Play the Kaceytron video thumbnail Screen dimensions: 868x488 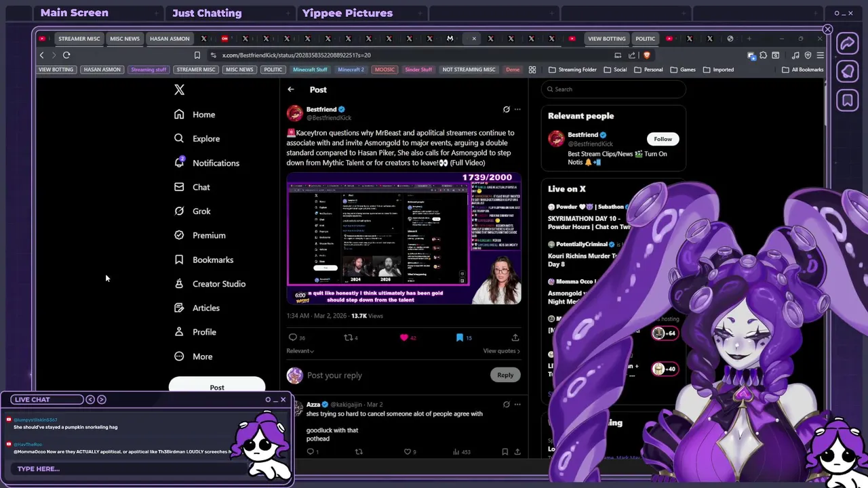click(x=403, y=238)
